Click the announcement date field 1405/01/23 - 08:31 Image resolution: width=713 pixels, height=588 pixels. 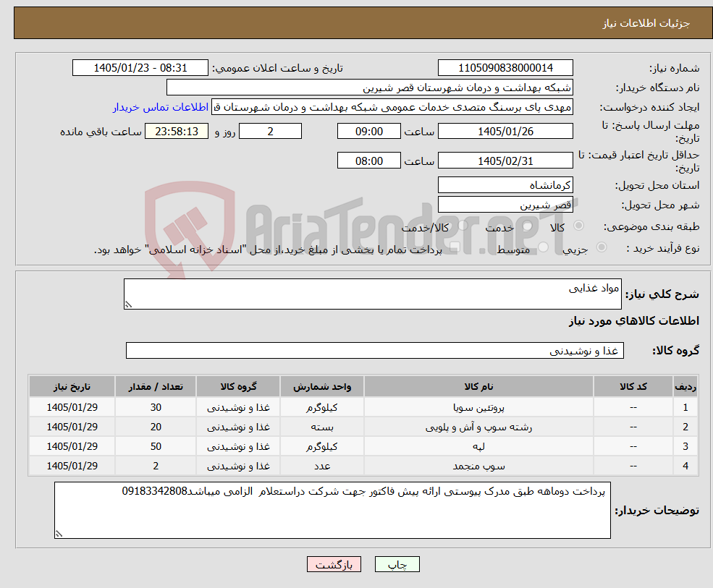(140, 68)
